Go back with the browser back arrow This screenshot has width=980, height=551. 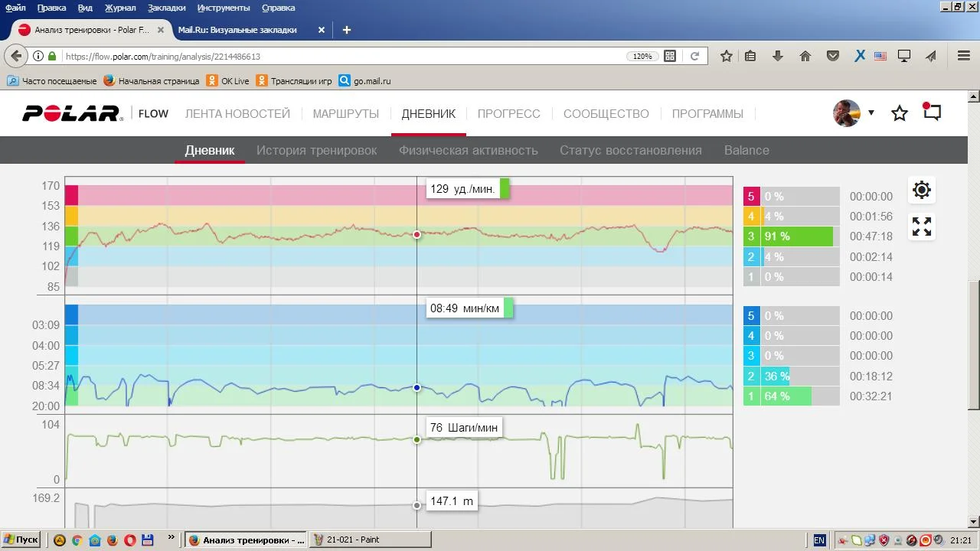[17, 56]
